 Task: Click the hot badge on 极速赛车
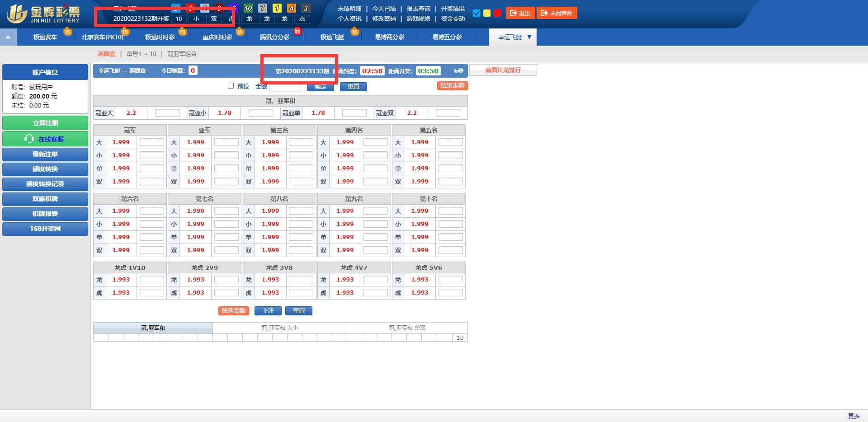pyautogui.click(x=67, y=31)
